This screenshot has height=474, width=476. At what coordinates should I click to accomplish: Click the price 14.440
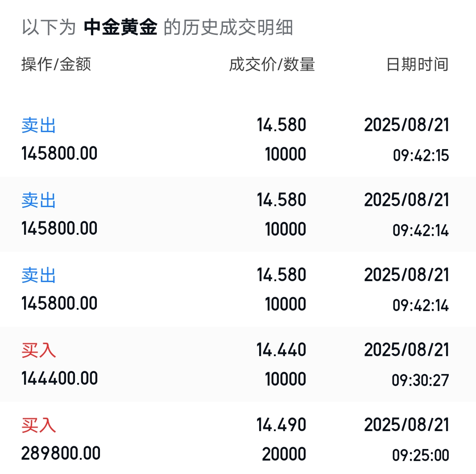[x=281, y=350]
